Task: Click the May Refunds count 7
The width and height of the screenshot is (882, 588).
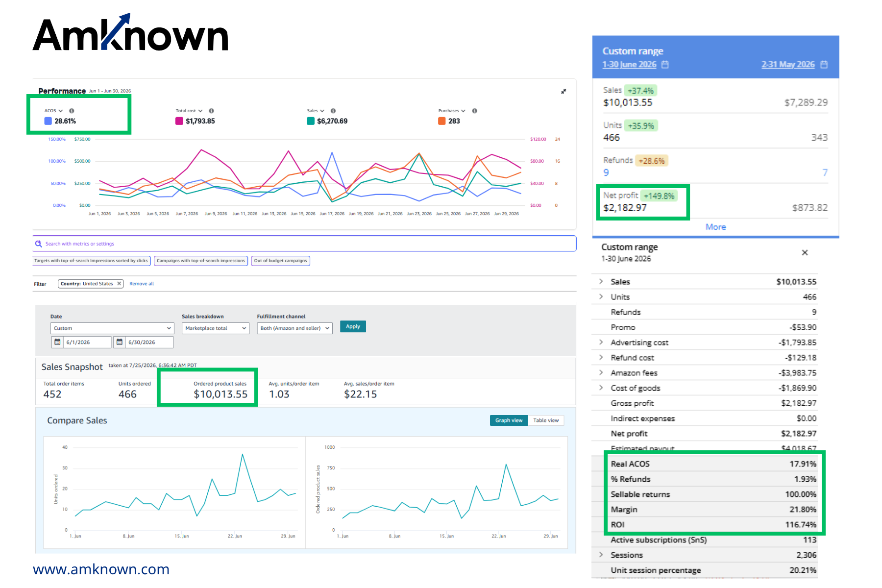Action: (825, 172)
